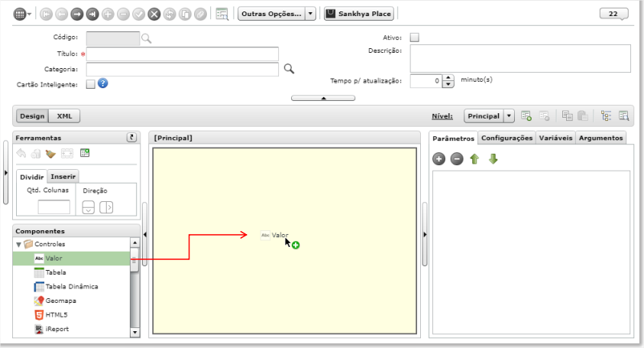This screenshot has height=348, width=644.
Task: Copy level using the copy icon
Action: [x=567, y=116]
